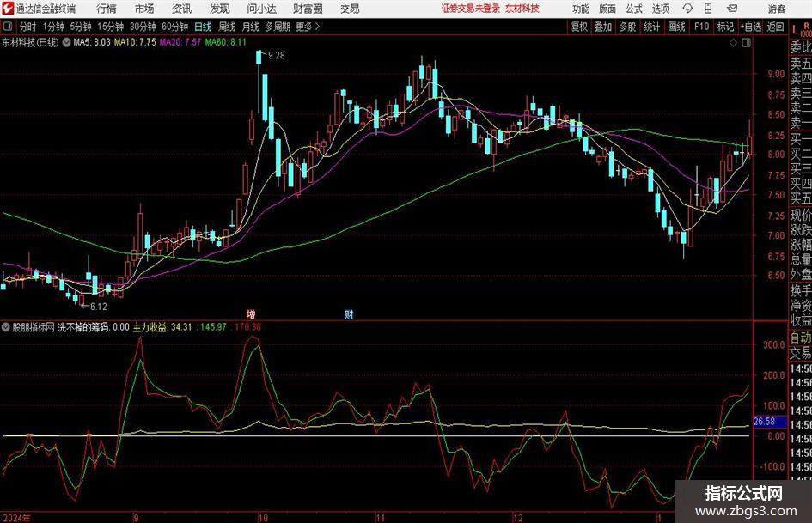
Task: Click the red 东材科技 title link
Action: click(522, 9)
